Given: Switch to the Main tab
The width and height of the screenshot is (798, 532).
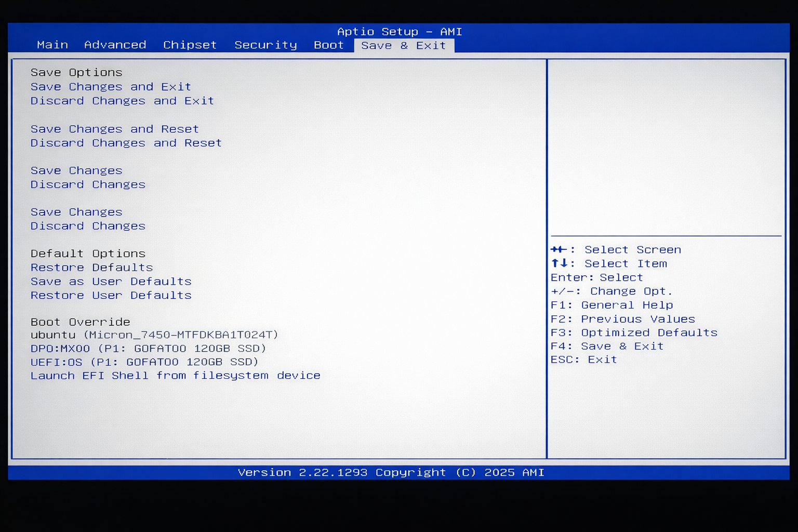Looking at the screenshot, I should [x=52, y=45].
